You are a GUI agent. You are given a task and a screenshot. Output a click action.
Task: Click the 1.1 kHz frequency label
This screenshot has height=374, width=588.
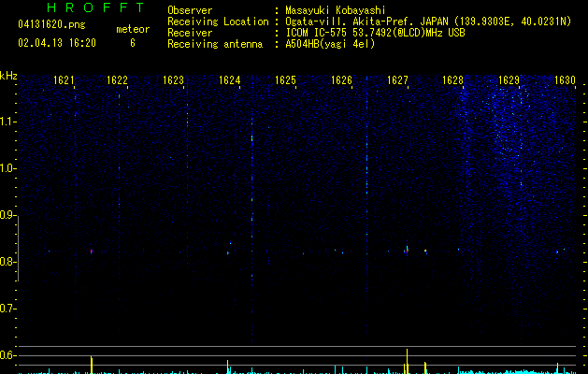click(8, 122)
